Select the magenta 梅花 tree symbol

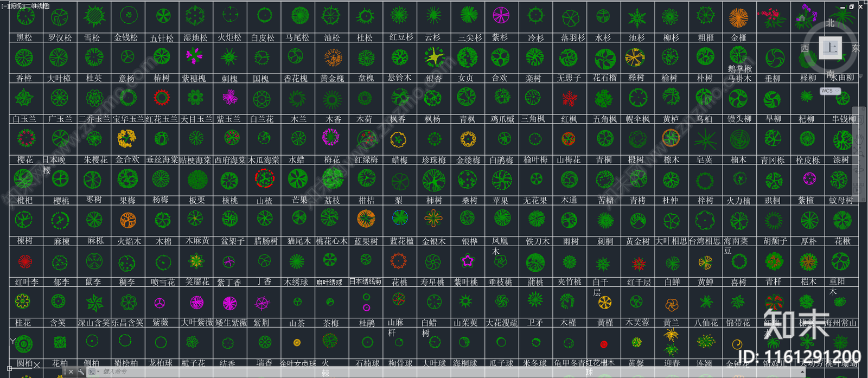point(331,137)
